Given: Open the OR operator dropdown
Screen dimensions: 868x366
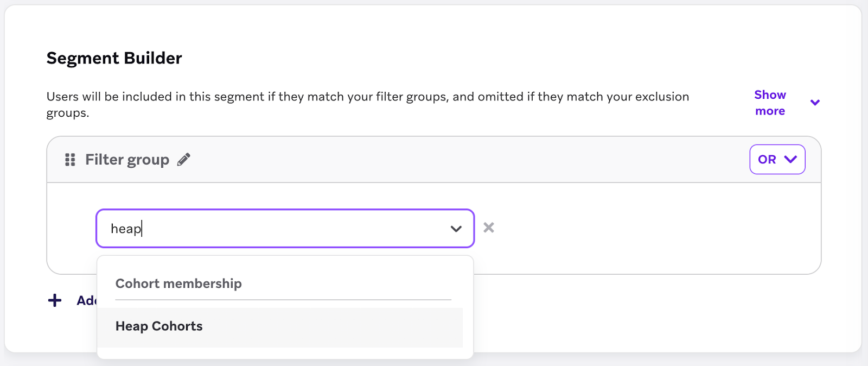Looking at the screenshot, I should coord(767,160).
